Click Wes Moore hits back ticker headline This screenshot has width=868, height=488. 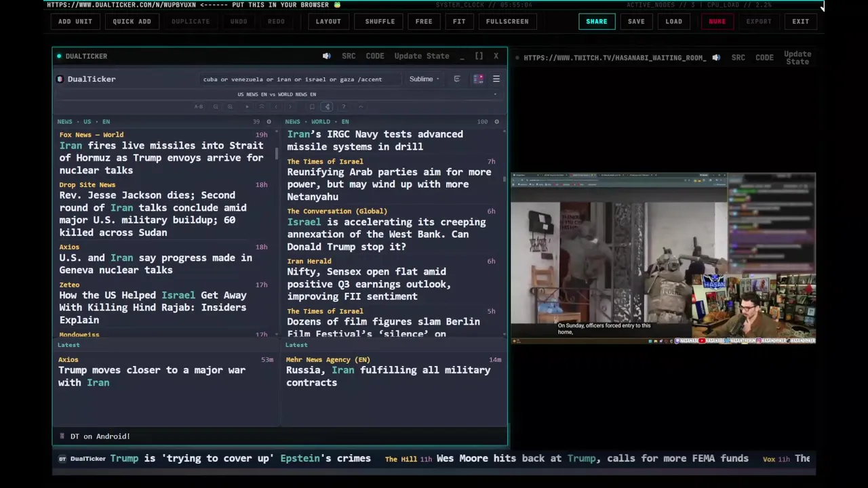(592, 459)
